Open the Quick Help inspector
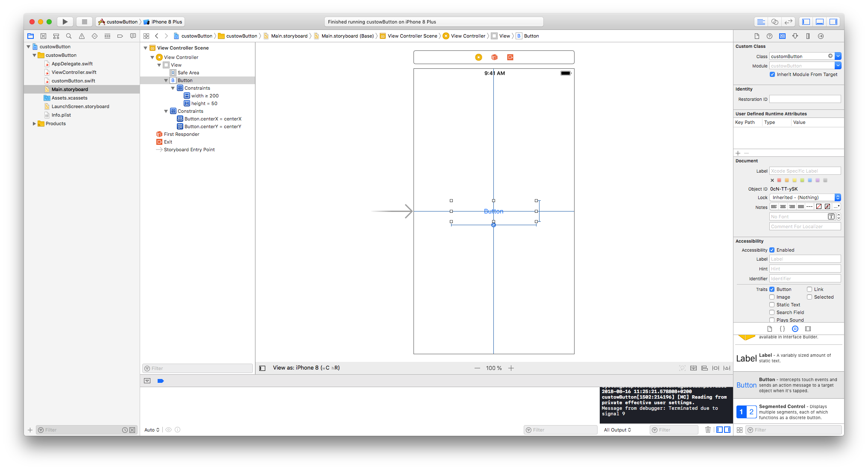The height and width of the screenshot is (470, 868). point(769,36)
